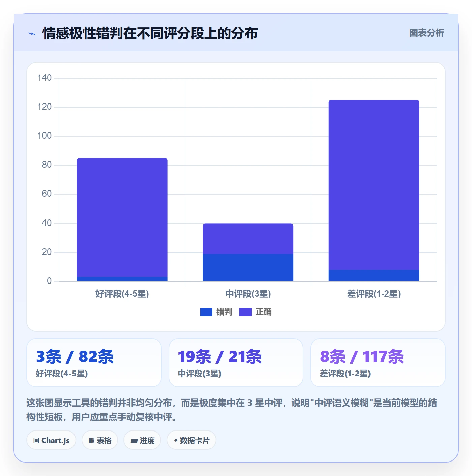The image size is (472, 476).
Task: Toggle the 正确 legend color swatch
Action: coord(245,312)
